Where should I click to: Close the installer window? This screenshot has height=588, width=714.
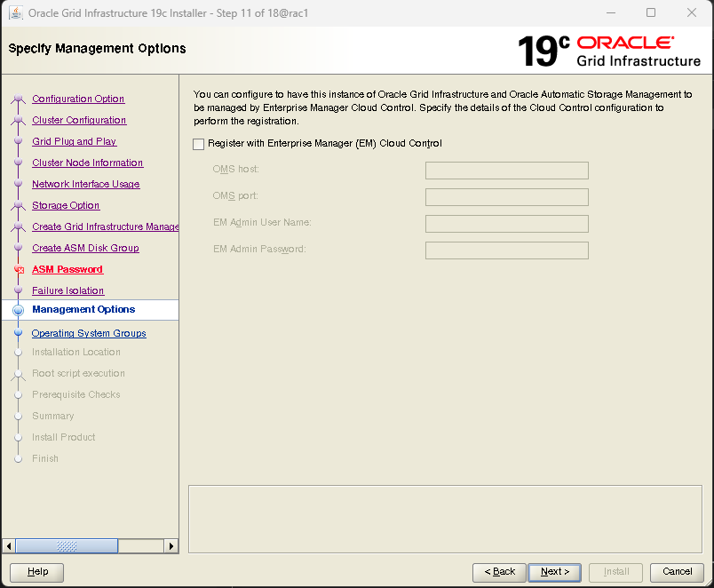tap(691, 12)
